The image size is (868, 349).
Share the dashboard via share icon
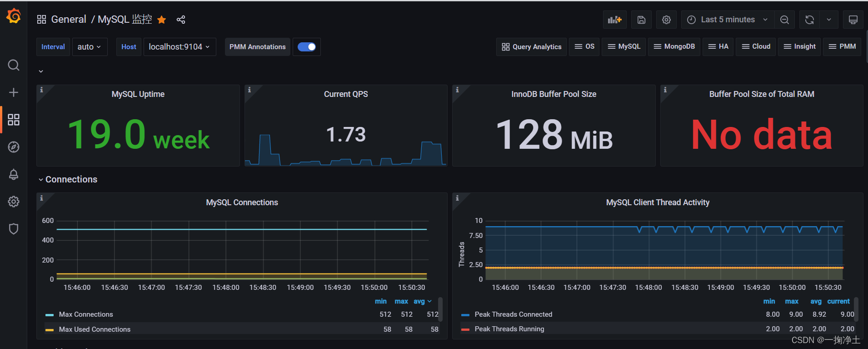[x=181, y=20]
